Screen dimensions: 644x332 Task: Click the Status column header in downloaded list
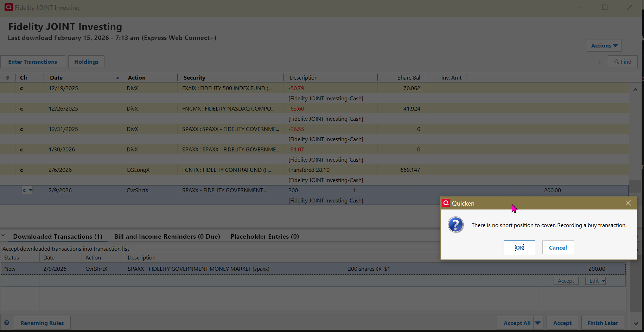coord(20,258)
